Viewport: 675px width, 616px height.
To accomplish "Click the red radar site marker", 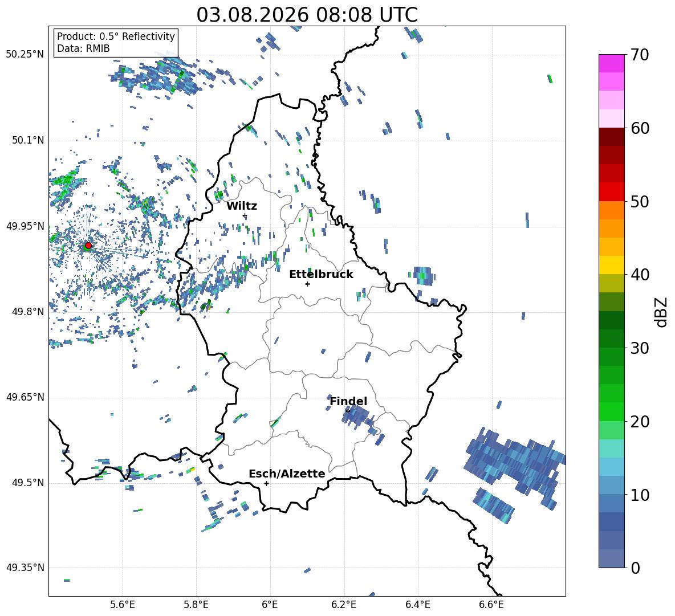I will pyautogui.click(x=88, y=245).
